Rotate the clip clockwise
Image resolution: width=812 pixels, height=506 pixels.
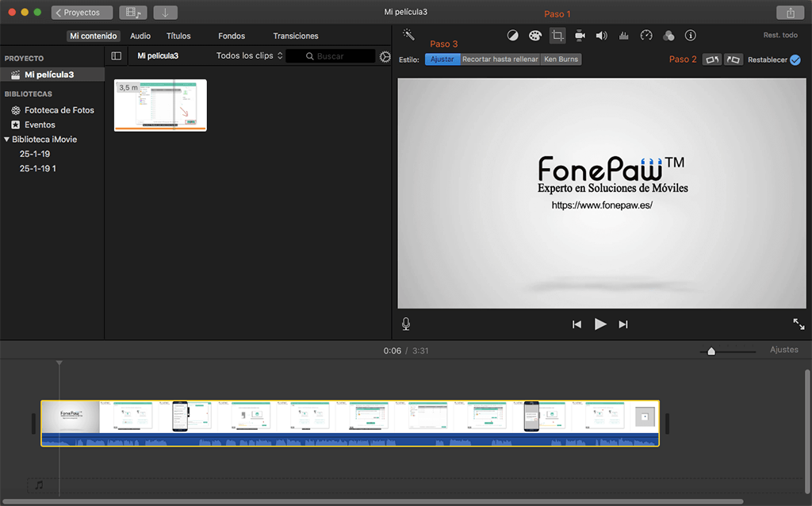[733, 59]
